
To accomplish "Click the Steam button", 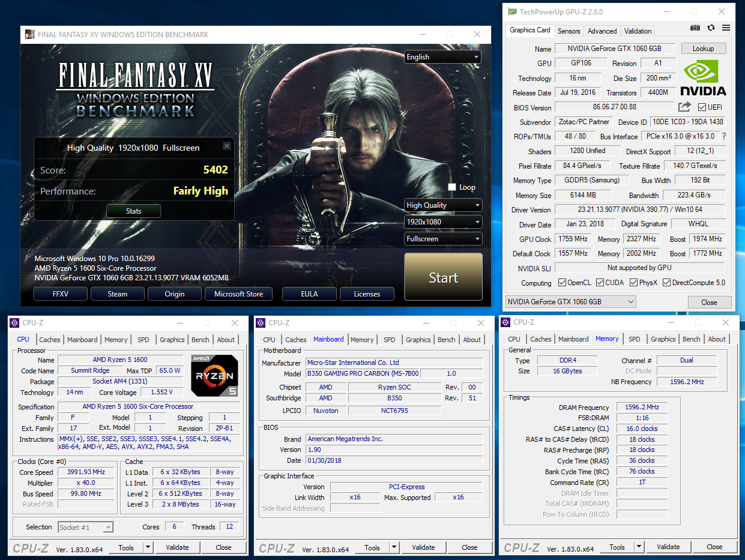I will (118, 294).
